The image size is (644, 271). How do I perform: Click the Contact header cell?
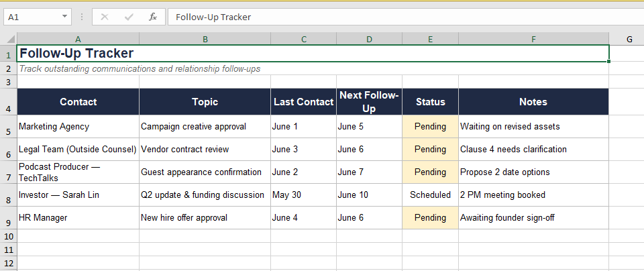(78, 101)
